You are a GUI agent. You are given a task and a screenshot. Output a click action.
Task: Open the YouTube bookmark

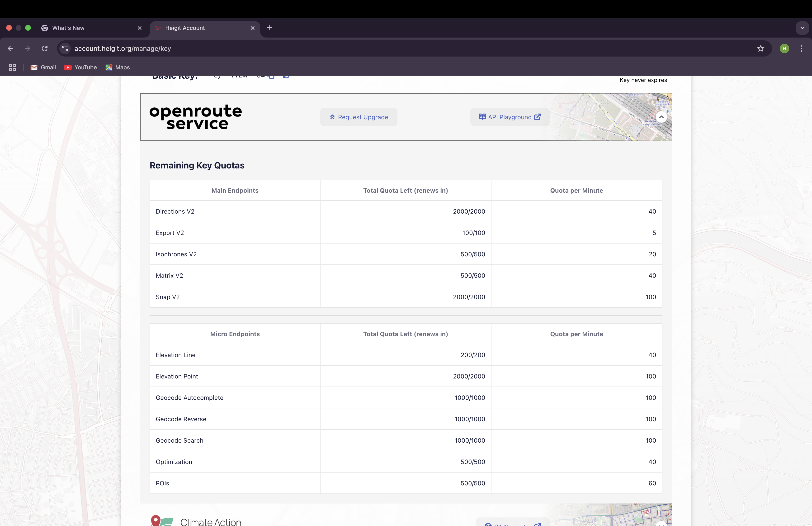80,67
